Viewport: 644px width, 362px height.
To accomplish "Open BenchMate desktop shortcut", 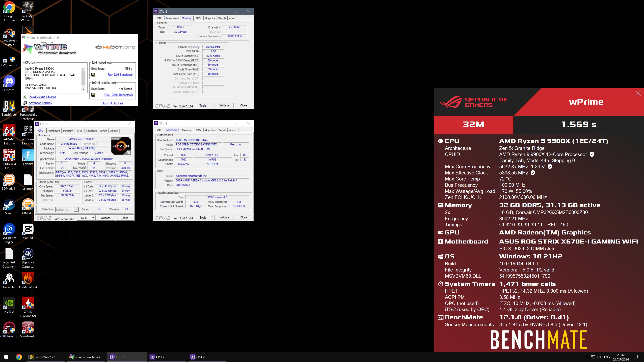I will pyautogui.click(x=9, y=108).
